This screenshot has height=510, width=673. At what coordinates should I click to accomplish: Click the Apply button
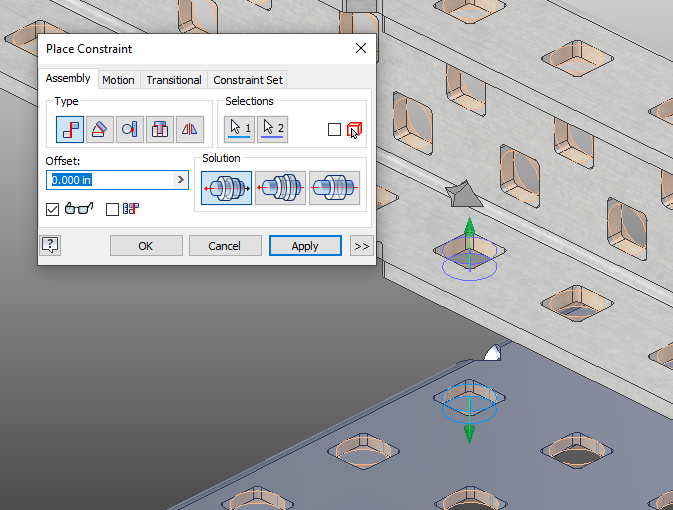pyautogui.click(x=305, y=246)
